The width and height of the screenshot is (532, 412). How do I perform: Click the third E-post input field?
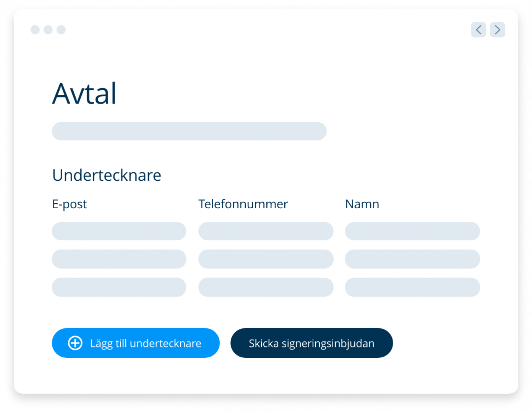coord(119,287)
